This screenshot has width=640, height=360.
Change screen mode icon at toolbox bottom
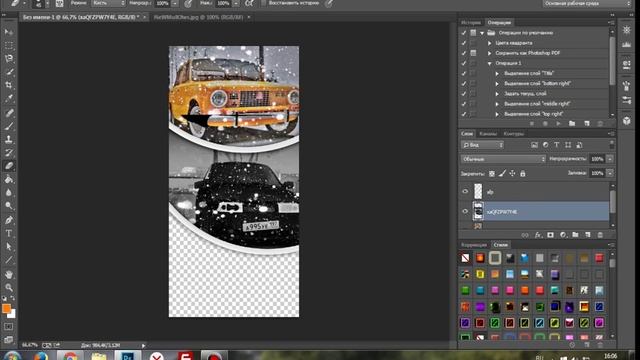(x=9, y=340)
